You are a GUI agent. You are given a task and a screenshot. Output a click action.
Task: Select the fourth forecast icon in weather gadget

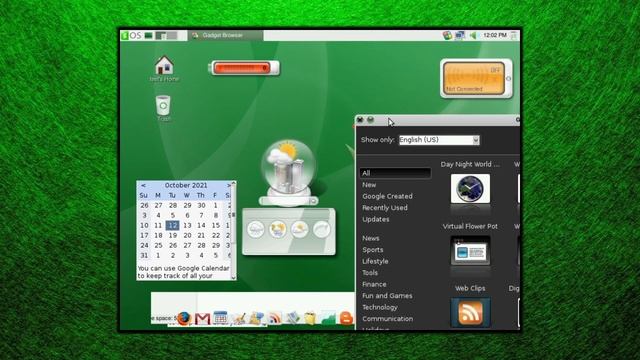321,229
